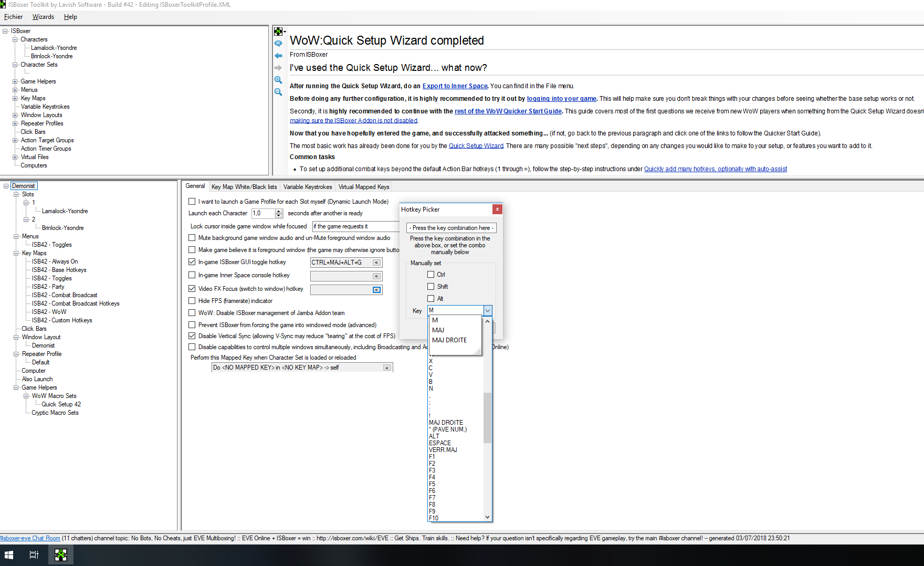Check the Alt modifier in Hotkey Picker
This screenshot has height=566, width=924.
[x=431, y=299]
